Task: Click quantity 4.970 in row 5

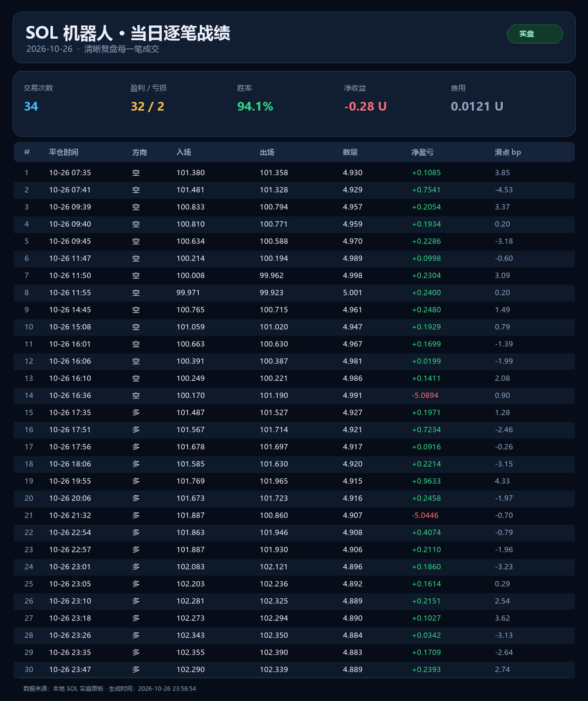Action: pyautogui.click(x=352, y=241)
